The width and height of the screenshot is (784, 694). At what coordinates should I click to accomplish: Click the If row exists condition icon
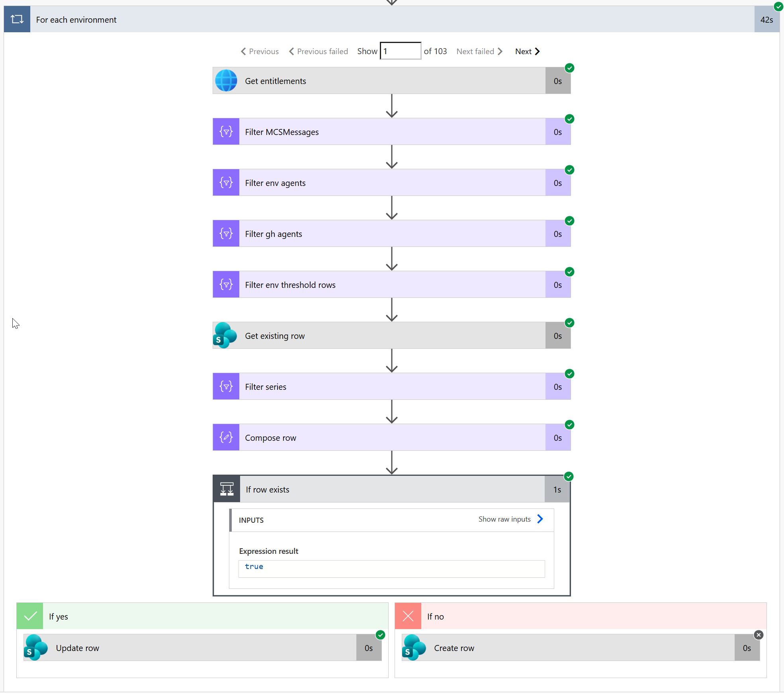[x=227, y=489]
